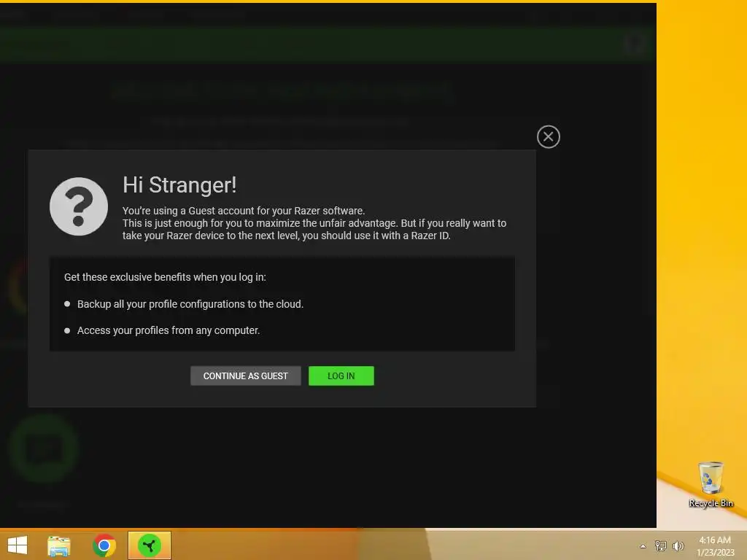Open the volume speaker tray icon
747x560 pixels.
678,545
